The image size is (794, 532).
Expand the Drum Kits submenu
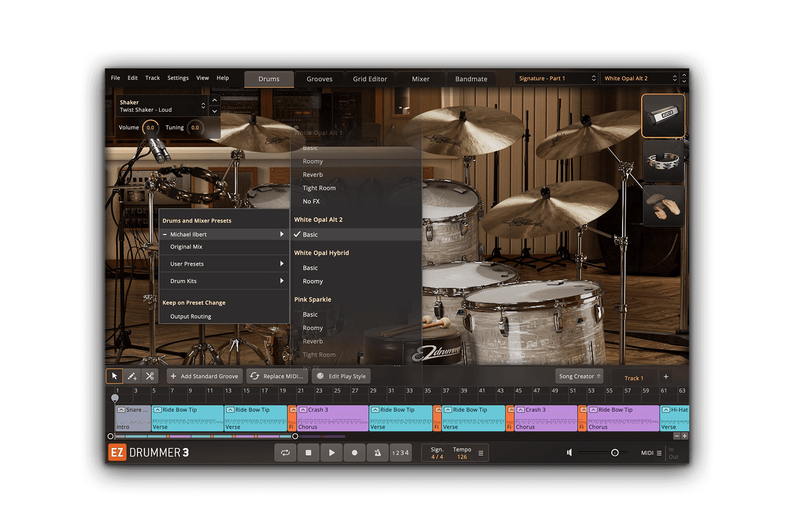click(x=224, y=281)
